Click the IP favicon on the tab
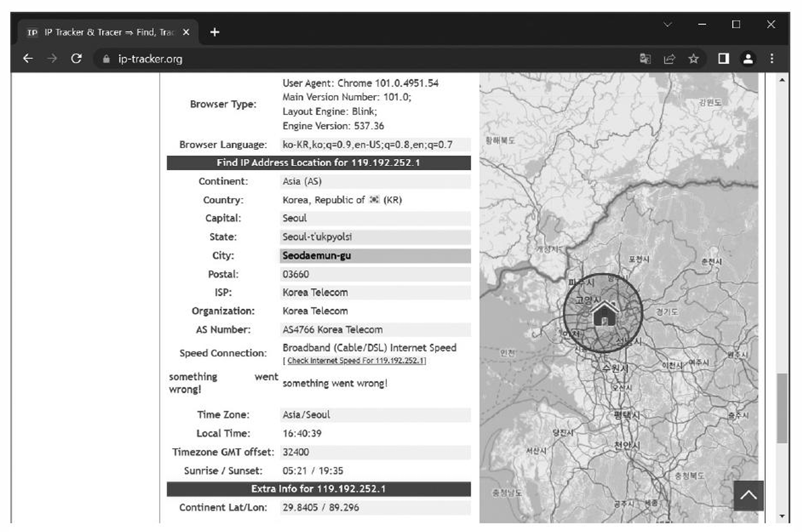The width and height of the screenshot is (802, 532). tap(32, 32)
